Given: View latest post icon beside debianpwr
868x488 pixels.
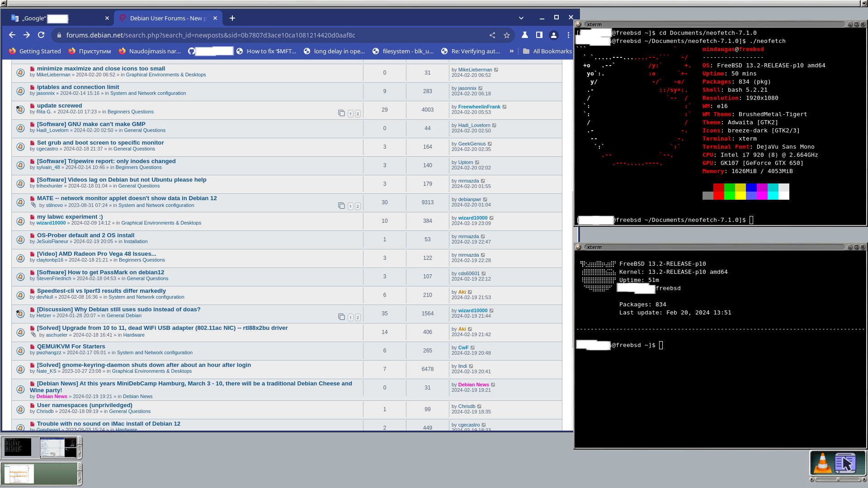Looking at the screenshot, I should tap(485, 200).
